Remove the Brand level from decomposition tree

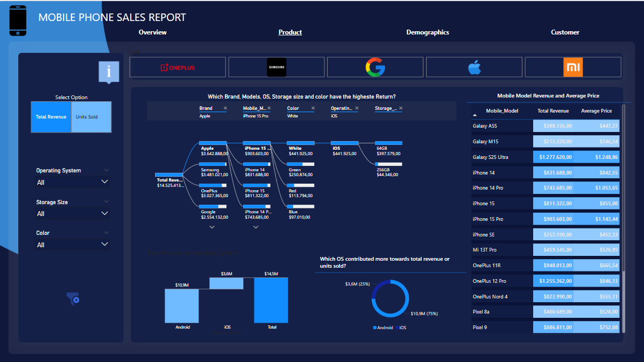coord(225,108)
